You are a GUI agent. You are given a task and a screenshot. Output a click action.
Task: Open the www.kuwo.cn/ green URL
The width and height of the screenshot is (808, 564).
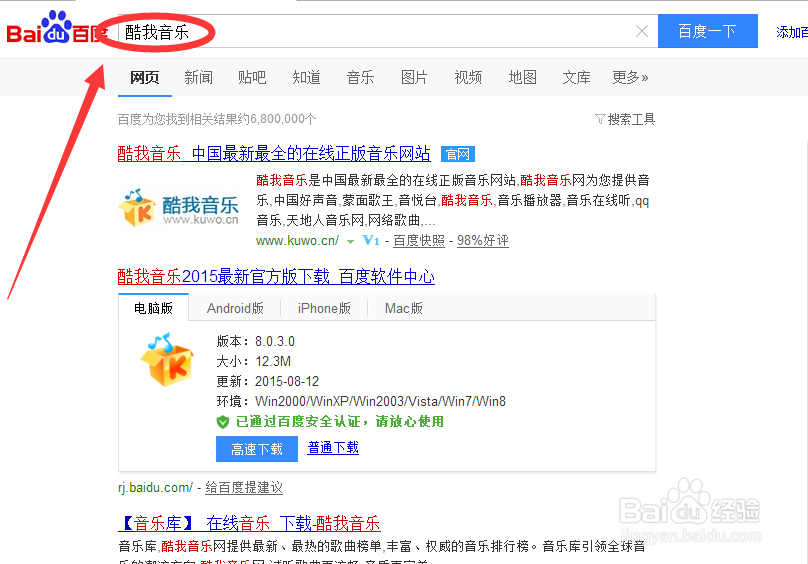tap(297, 241)
